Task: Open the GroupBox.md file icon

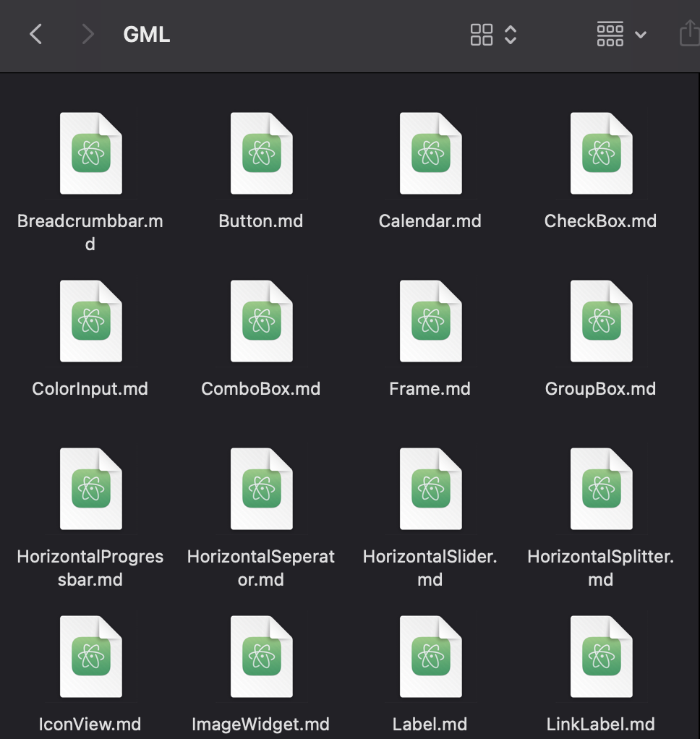Action: coord(600,320)
